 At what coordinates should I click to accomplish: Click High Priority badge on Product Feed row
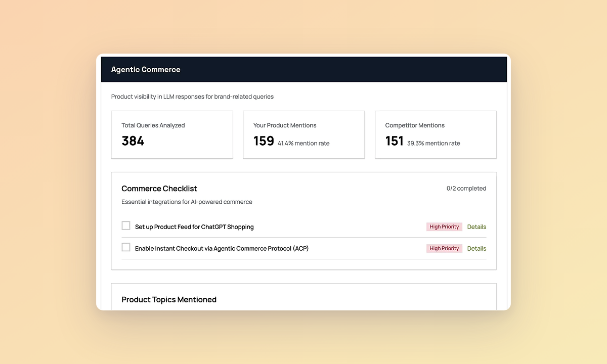(444, 227)
